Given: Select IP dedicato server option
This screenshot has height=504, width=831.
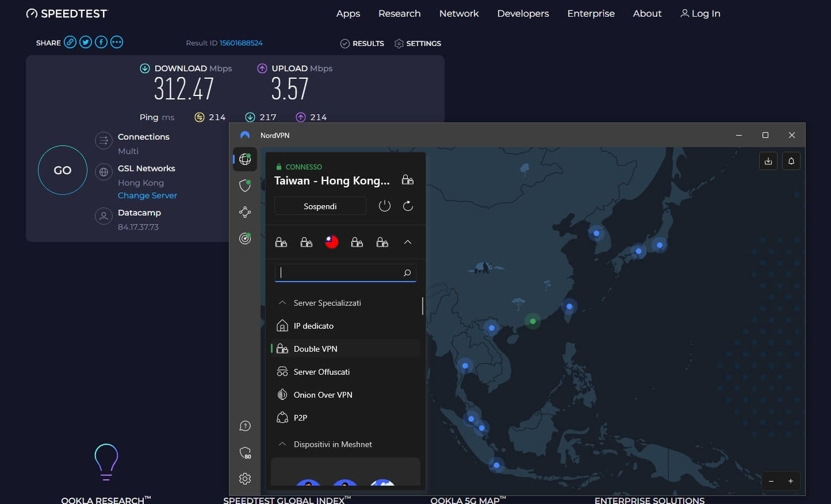Looking at the screenshot, I should pyautogui.click(x=346, y=326).
